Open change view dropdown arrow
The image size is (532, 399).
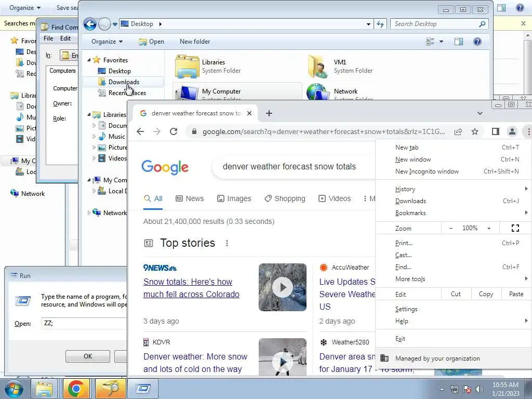(441, 42)
